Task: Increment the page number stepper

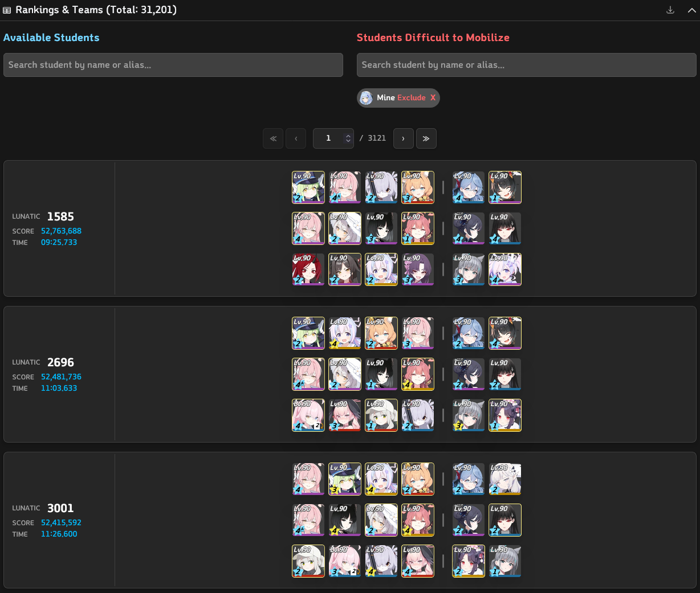Action: [348, 136]
